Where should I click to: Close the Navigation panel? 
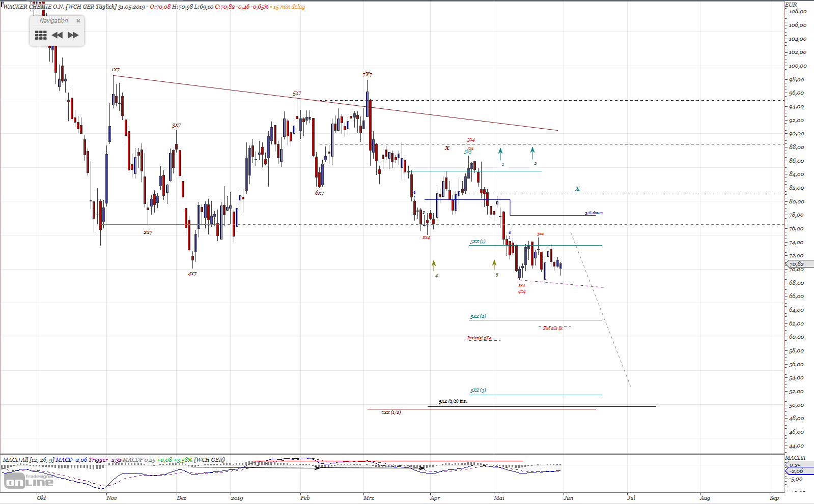pos(78,21)
